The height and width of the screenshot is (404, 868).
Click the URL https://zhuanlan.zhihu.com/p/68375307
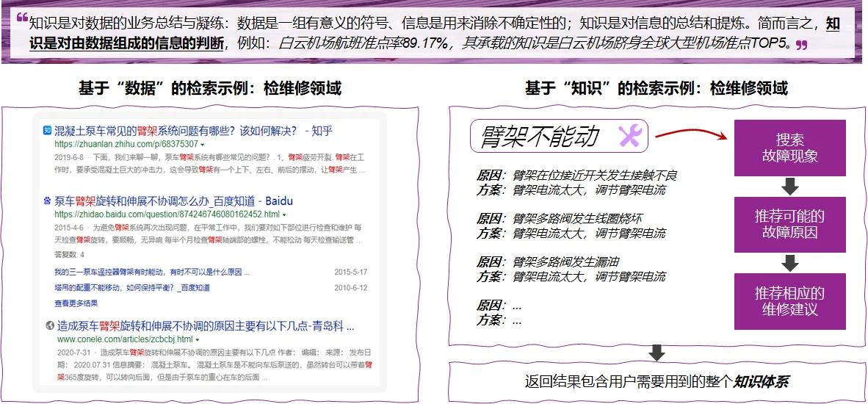[x=126, y=145]
